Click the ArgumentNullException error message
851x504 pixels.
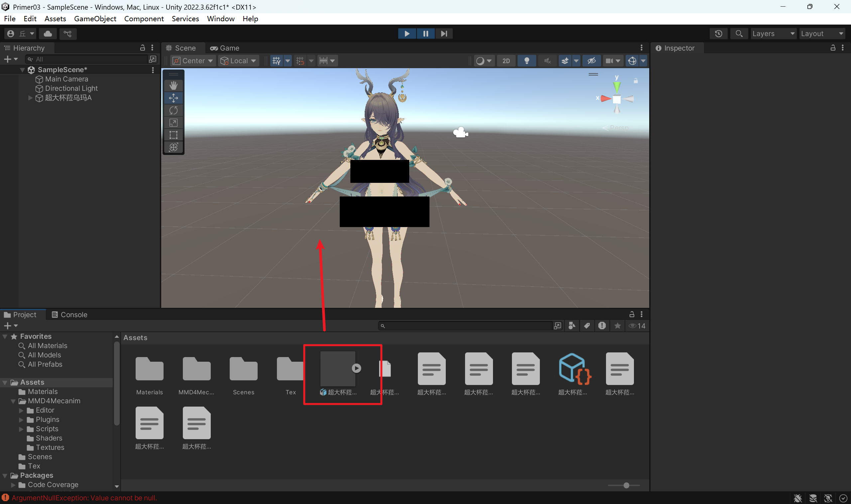click(x=84, y=498)
